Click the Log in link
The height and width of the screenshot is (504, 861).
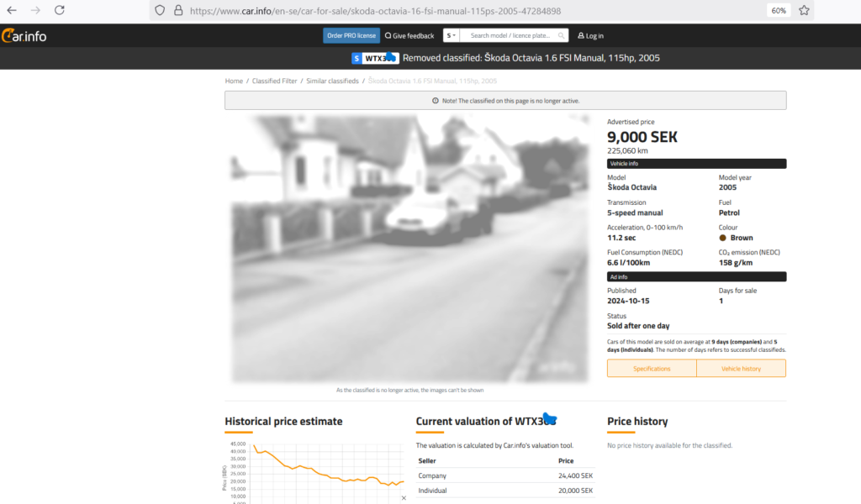click(x=590, y=35)
